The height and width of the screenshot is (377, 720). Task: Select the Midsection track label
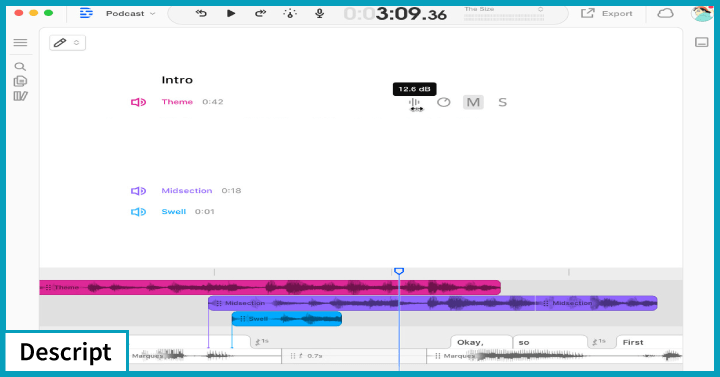pos(187,191)
